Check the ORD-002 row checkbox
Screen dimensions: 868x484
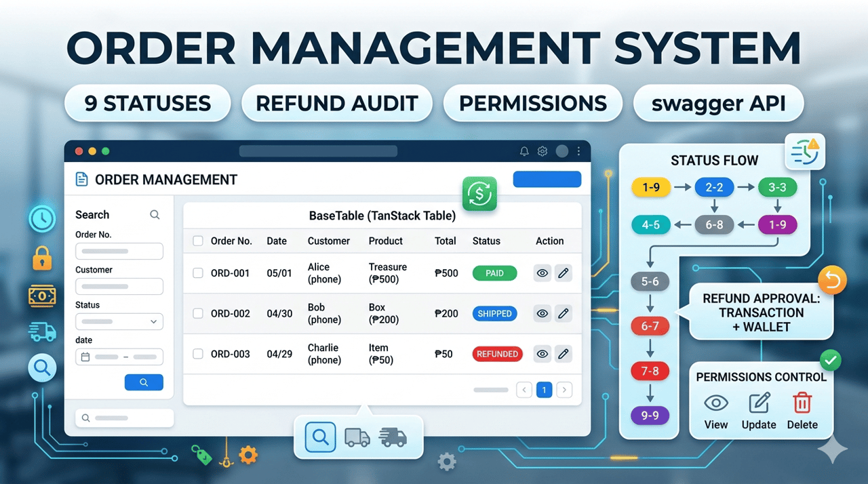click(198, 314)
